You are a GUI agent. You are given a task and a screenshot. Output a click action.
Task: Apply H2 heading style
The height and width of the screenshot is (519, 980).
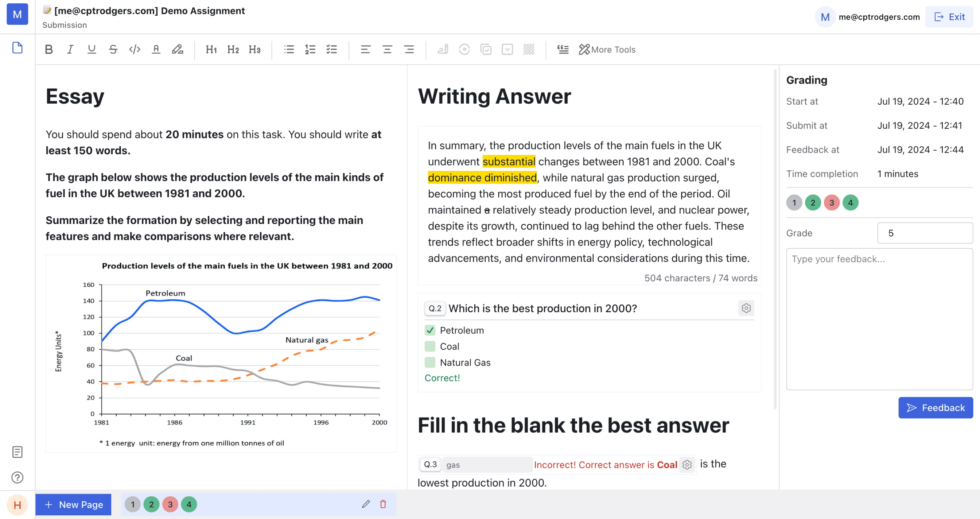[x=233, y=49]
